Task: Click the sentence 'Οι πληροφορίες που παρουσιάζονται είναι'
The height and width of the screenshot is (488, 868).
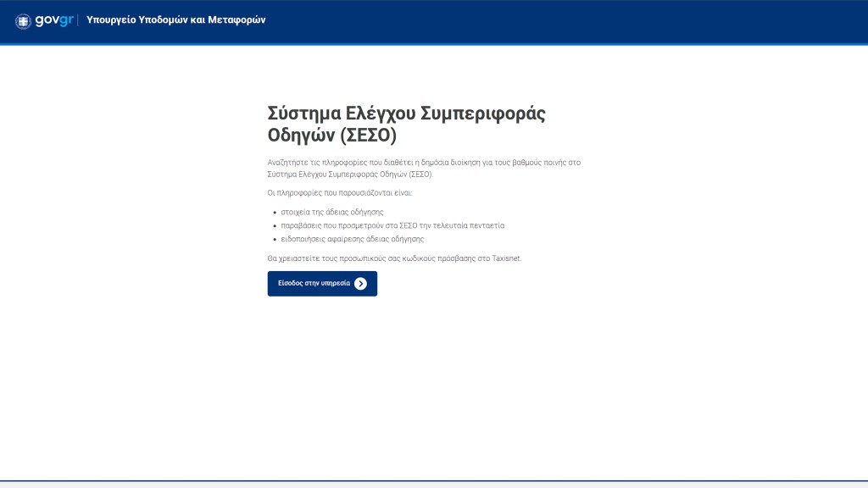Action: [339, 193]
